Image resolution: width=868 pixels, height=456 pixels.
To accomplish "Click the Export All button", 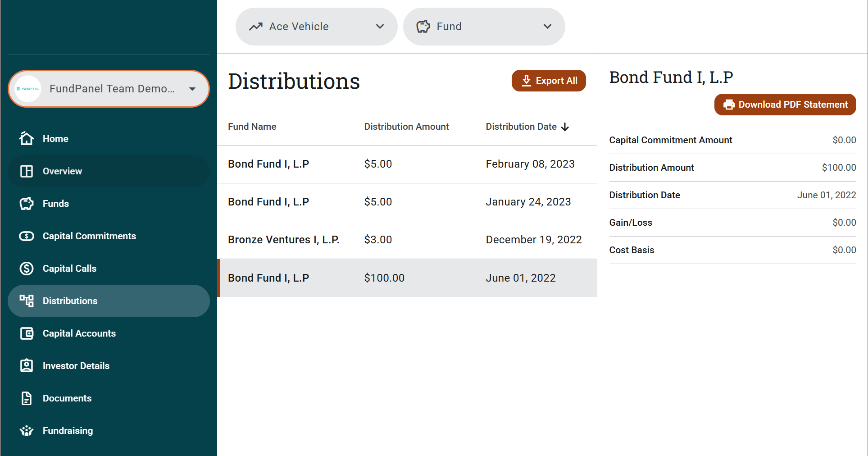I will click(549, 81).
